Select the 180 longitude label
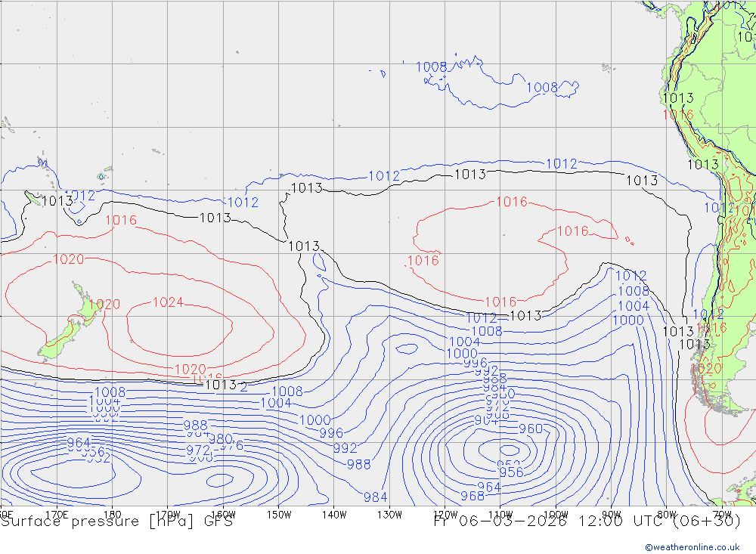 (112, 515)
